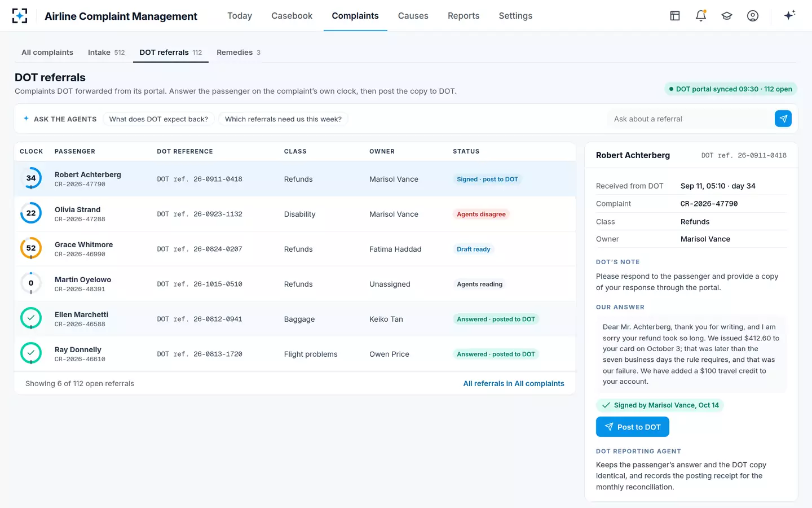Screen dimensions: 812x508
Task: Click DOT ref. 26-0923-1132
Action: pyautogui.click(x=200, y=214)
